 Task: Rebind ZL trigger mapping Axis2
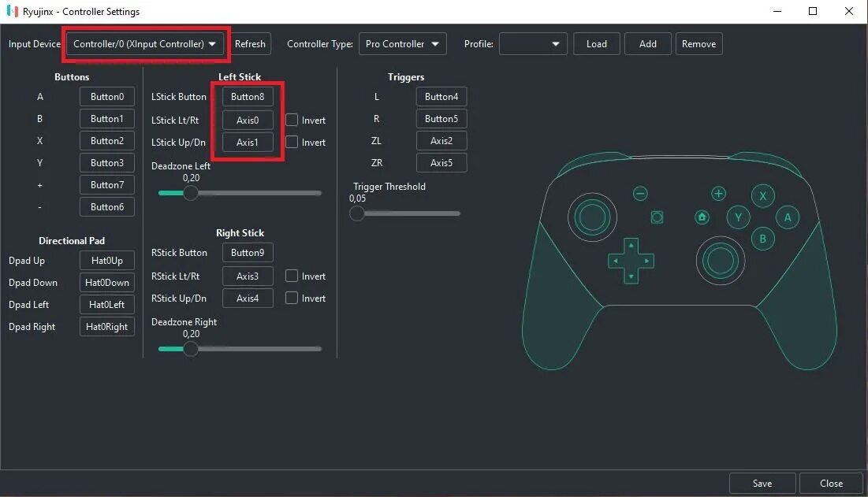tap(441, 140)
